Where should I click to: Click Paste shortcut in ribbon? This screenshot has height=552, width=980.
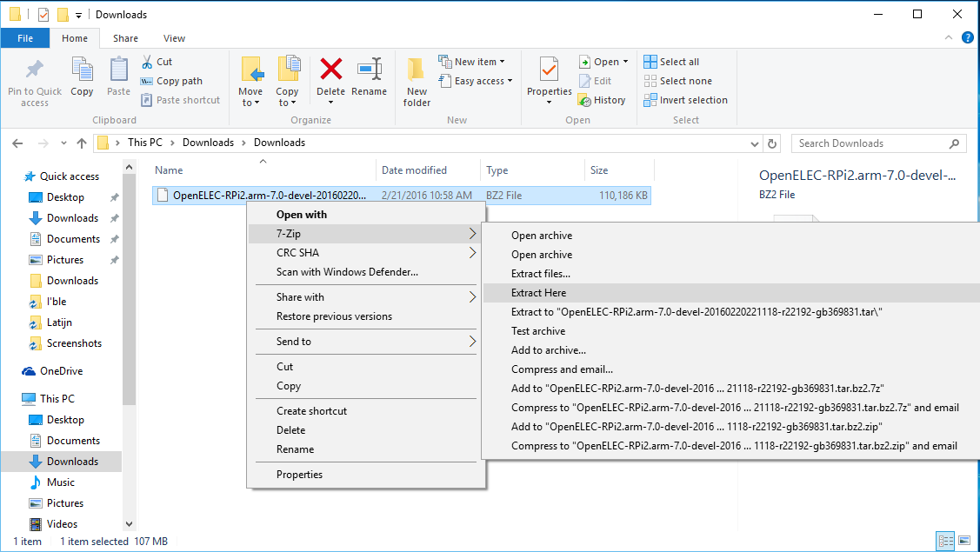pos(181,100)
